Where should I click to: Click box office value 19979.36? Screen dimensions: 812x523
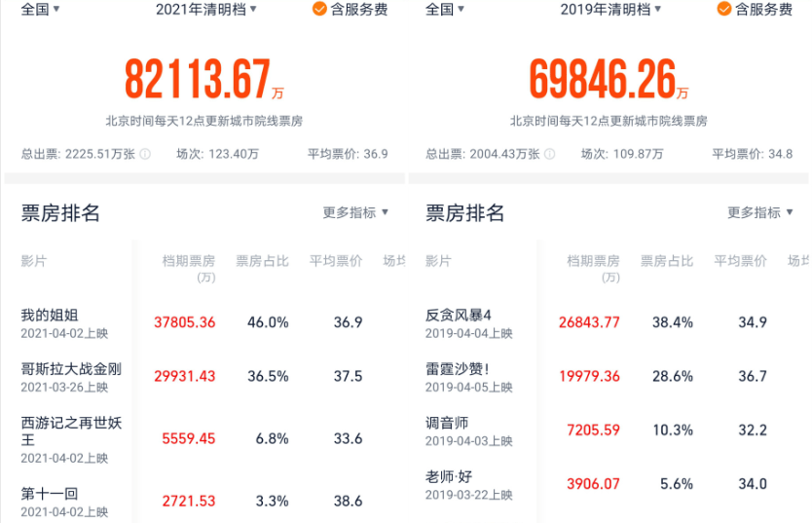pyautogui.click(x=589, y=377)
